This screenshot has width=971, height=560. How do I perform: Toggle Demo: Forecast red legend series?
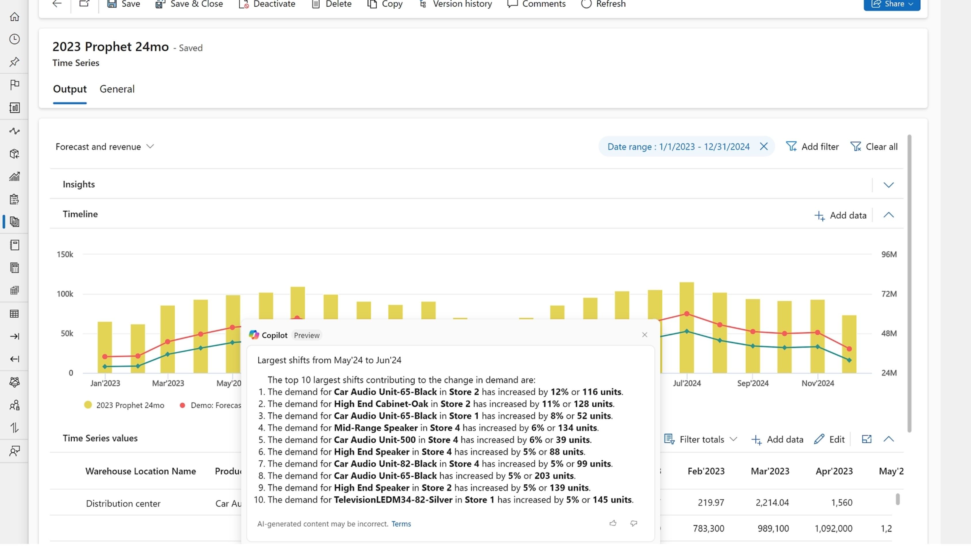pos(210,405)
